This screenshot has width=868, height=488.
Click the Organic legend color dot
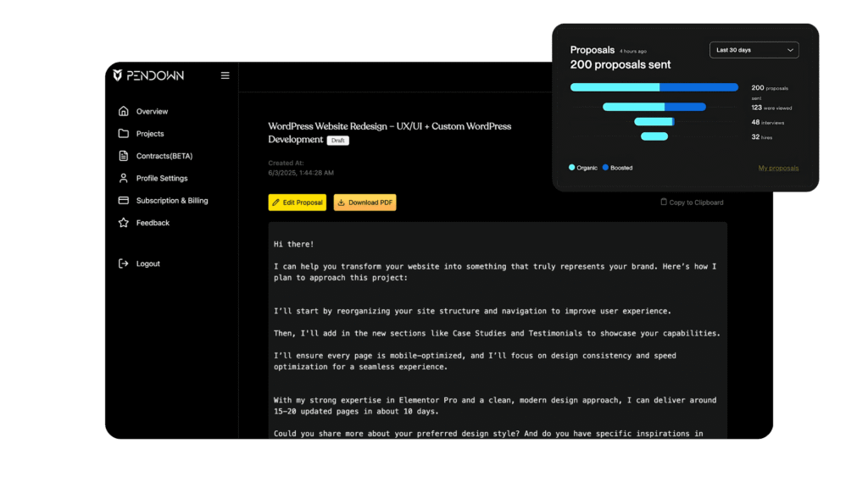point(572,168)
